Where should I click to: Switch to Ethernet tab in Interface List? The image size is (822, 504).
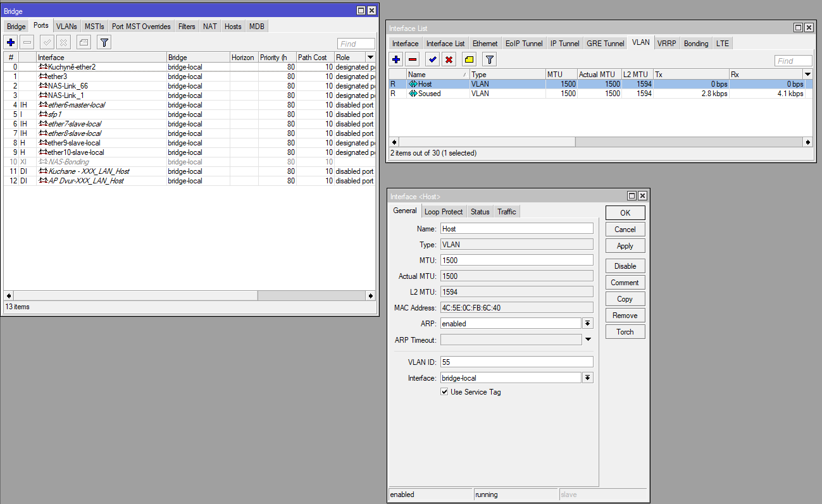point(485,44)
